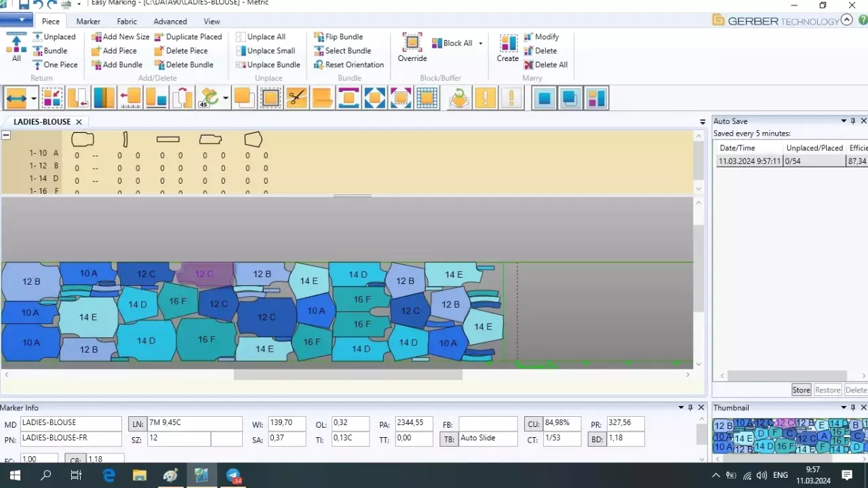Click the Scissors split piece tool icon

[x=296, y=98]
